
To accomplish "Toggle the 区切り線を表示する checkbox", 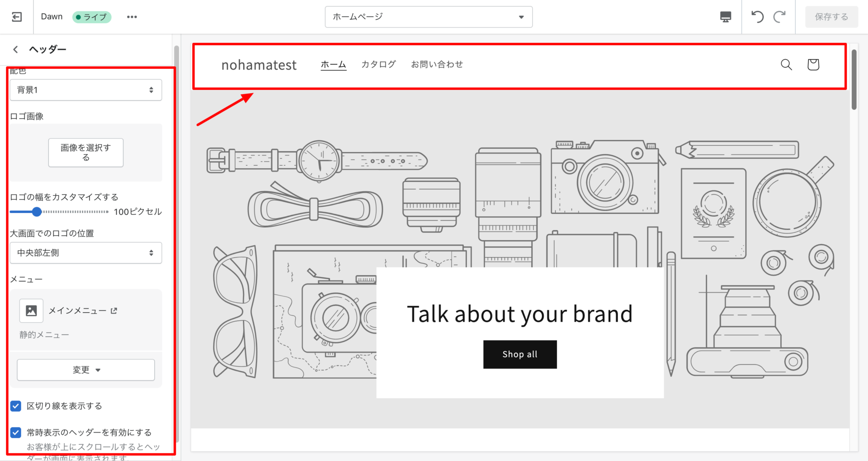I will click(x=16, y=406).
